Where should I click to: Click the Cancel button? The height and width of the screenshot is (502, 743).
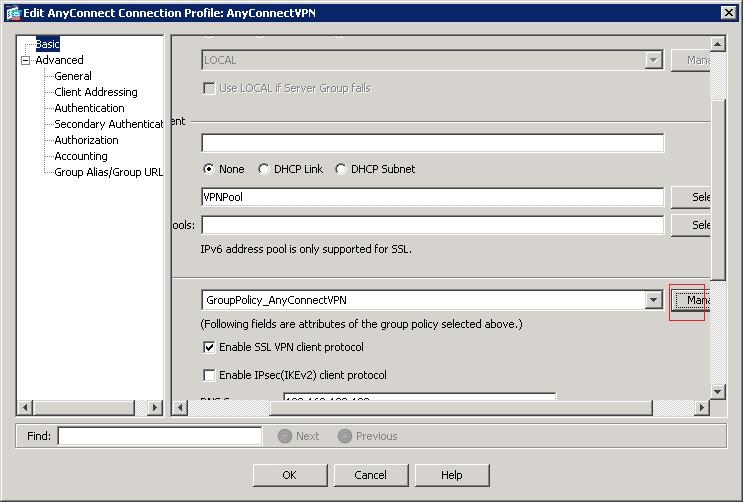pyautogui.click(x=371, y=475)
